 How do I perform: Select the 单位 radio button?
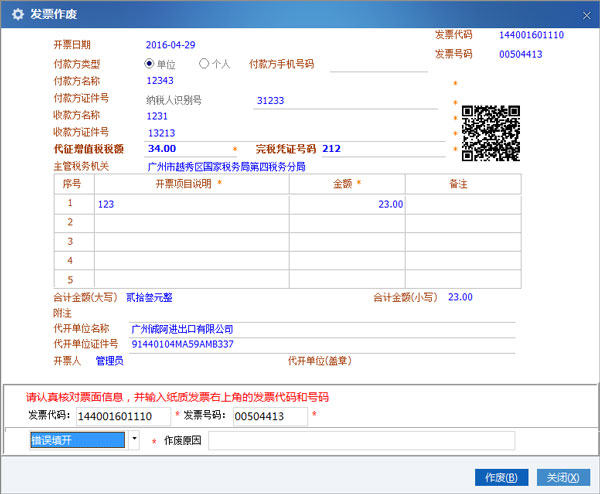pyautogui.click(x=150, y=64)
